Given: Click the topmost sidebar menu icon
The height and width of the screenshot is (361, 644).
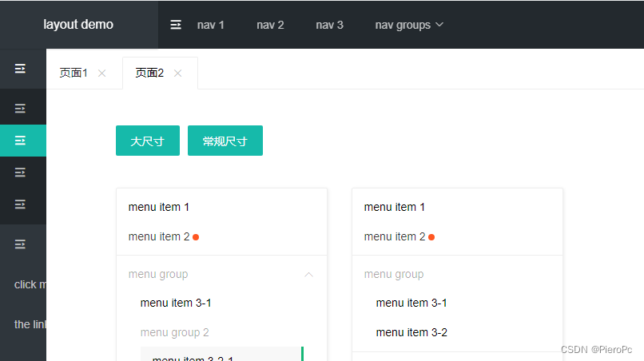Looking at the screenshot, I should pos(20,69).
